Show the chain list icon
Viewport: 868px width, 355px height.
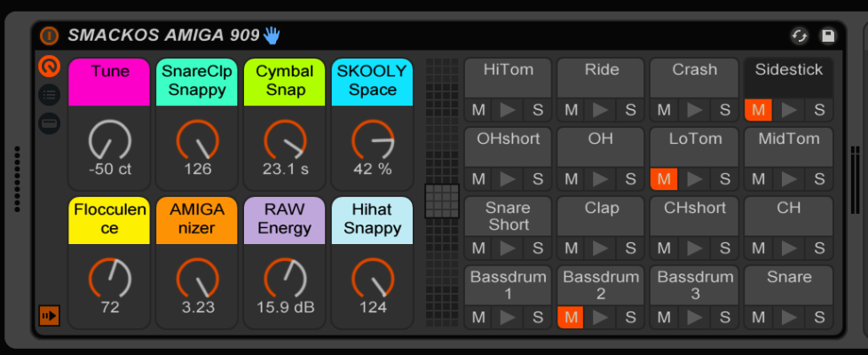click(x=50, y=95)
